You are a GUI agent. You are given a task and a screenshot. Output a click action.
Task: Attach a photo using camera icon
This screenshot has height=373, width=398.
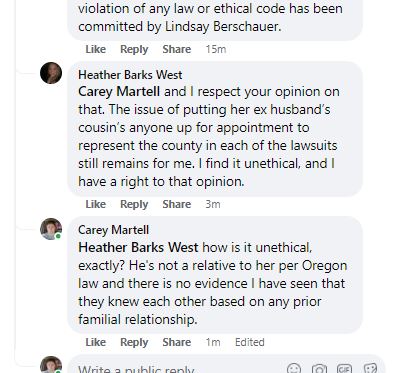319,369
